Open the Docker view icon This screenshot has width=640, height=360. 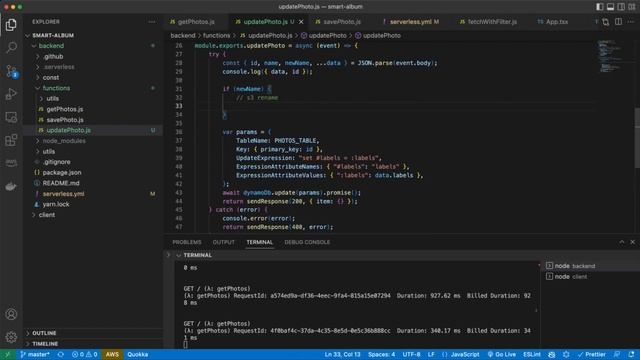tap(11, 186)
